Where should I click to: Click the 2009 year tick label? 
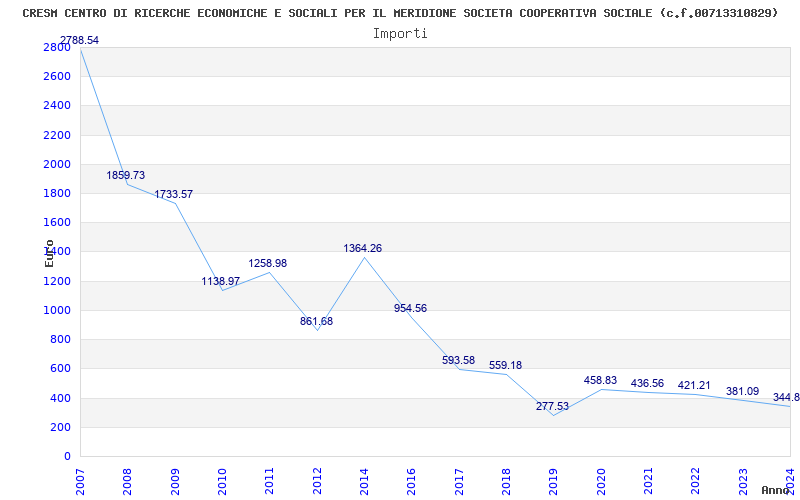(x=174, y=481)
